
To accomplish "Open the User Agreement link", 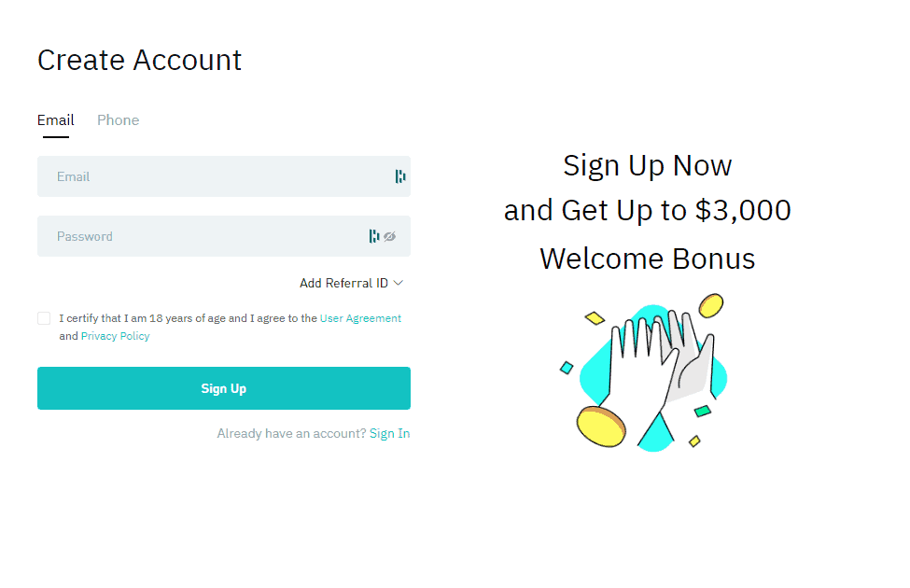I will tap(360, 317).
